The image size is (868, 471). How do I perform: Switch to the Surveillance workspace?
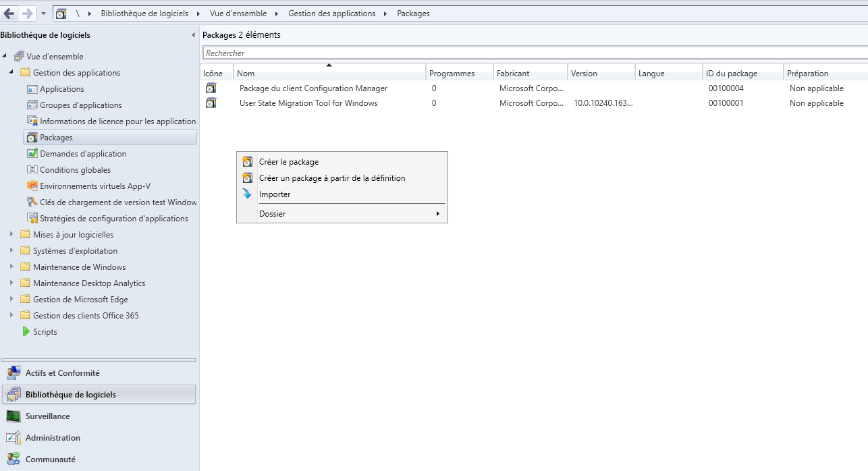tap(47, 416)
